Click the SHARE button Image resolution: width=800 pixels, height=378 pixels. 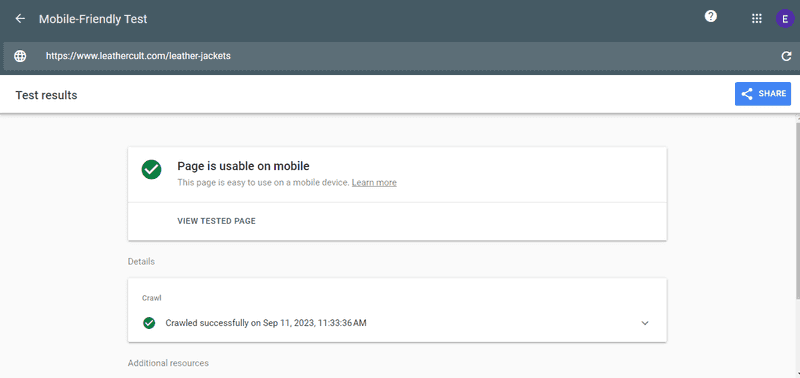[x=763, y=94]
